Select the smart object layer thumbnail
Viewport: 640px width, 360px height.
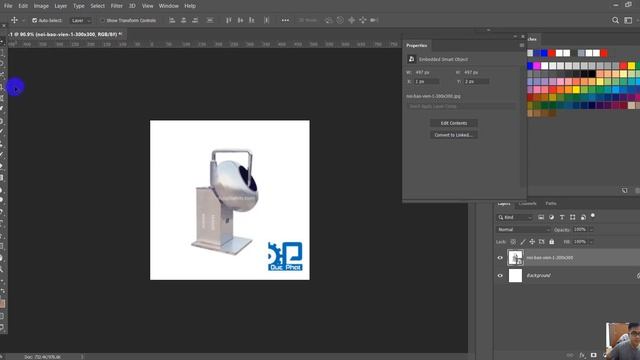(x=515, y=258)
